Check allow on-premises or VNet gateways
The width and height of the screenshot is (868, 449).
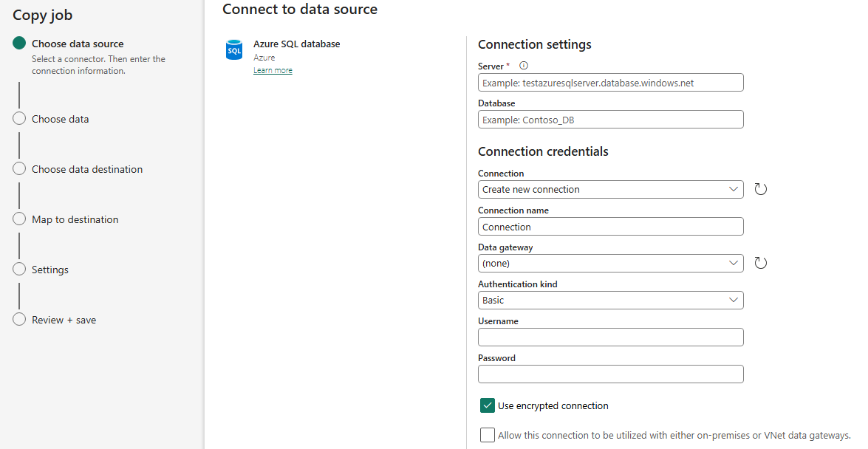pos(487,435)
